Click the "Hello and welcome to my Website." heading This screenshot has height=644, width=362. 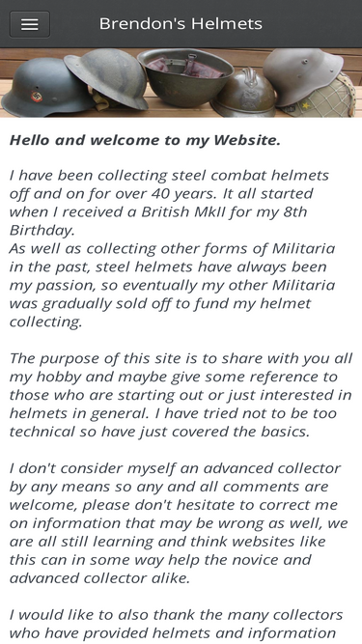(x=146, y=140)
